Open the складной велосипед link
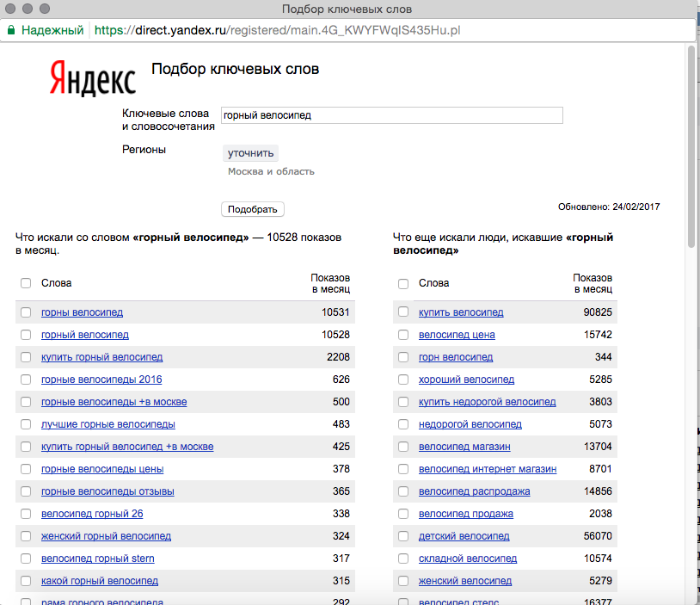The height and width of the screenshot is (605, 700). (x=468, y=558)
